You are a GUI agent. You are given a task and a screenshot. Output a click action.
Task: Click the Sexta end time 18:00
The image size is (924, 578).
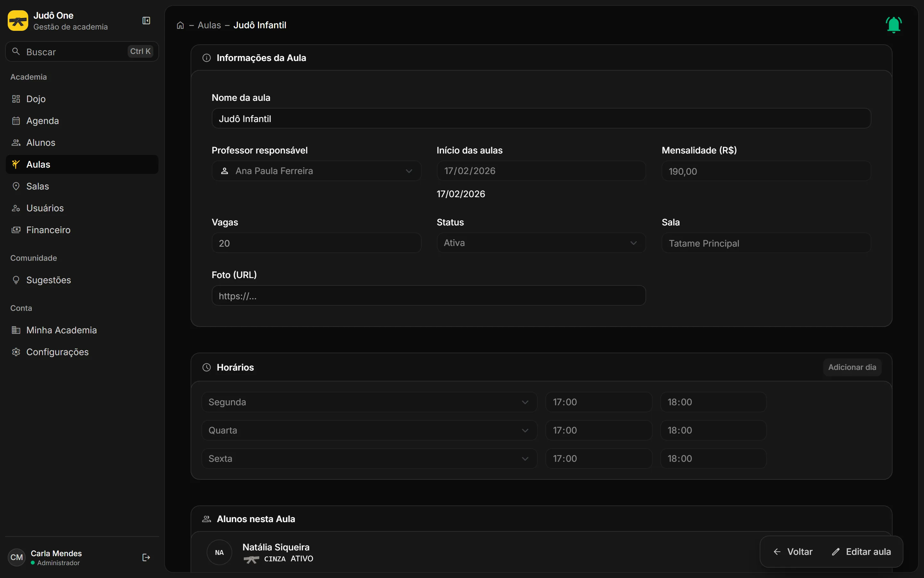(x=713, y=458)
